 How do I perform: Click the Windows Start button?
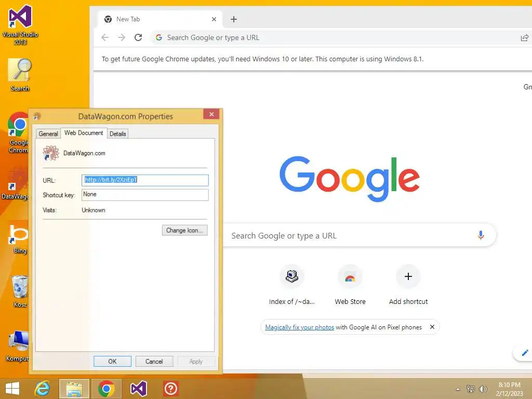(x=12, y=389)
